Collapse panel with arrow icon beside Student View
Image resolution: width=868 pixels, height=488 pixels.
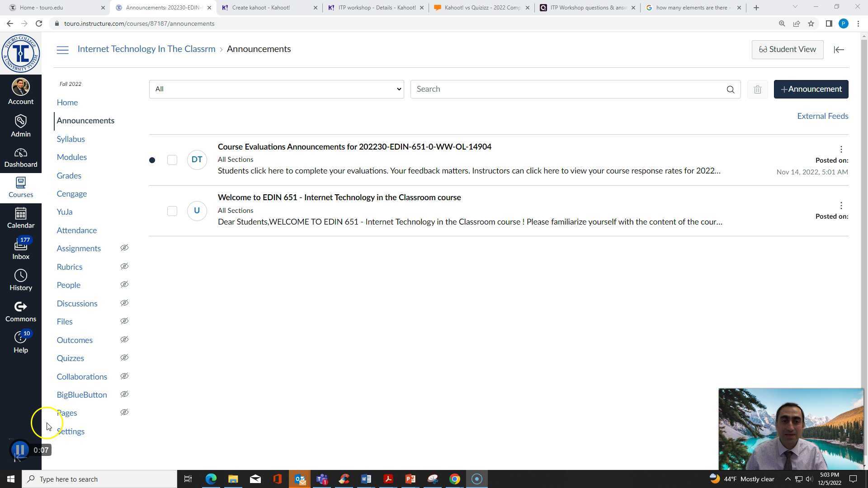[x=839, y=50]
